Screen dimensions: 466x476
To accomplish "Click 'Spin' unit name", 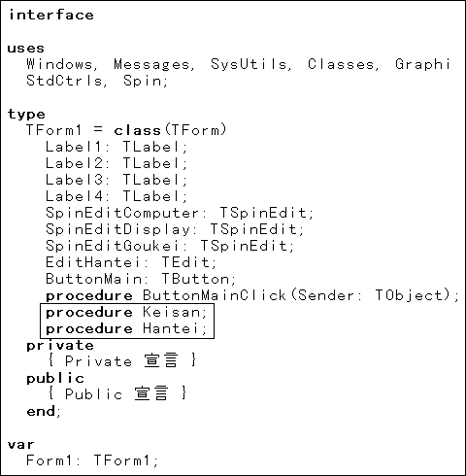I will [x=143, y=81].
